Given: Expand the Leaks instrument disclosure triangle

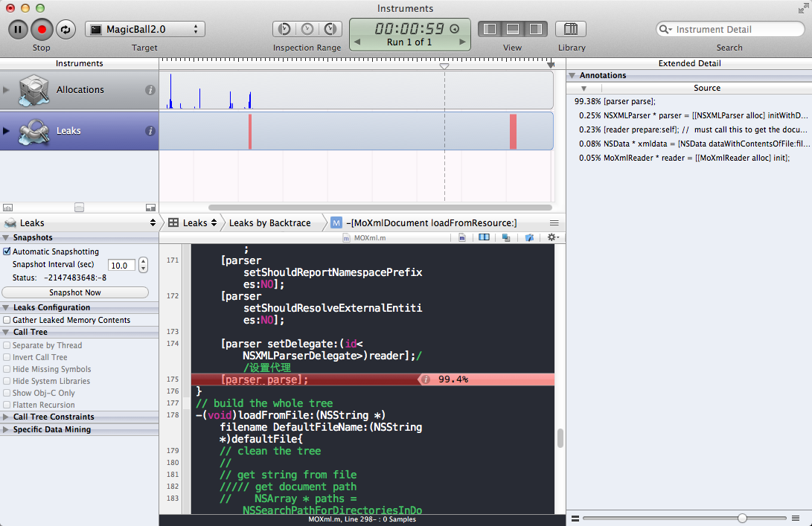Looking at the screenshot, I should coord(6,130).
